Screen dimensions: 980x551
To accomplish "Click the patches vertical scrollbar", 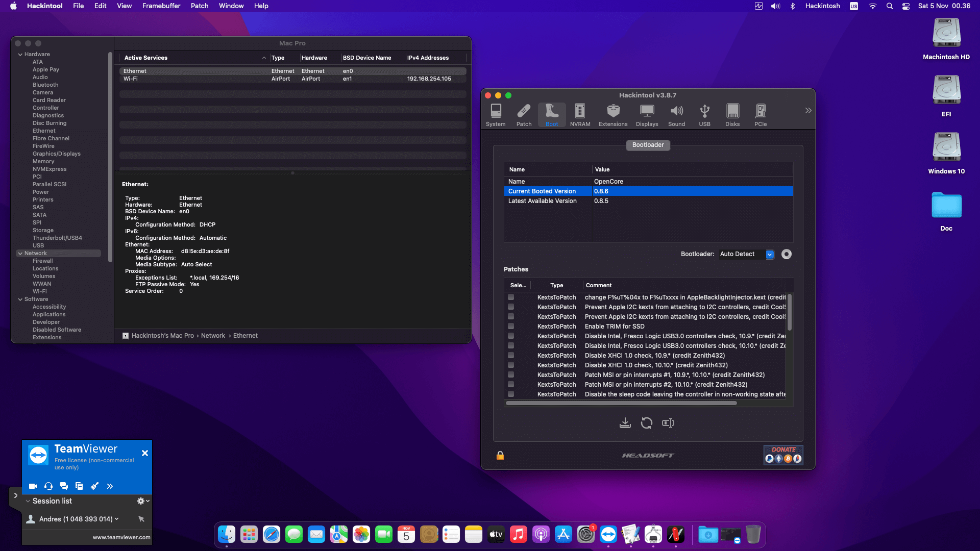I will [x=790, y=313].
